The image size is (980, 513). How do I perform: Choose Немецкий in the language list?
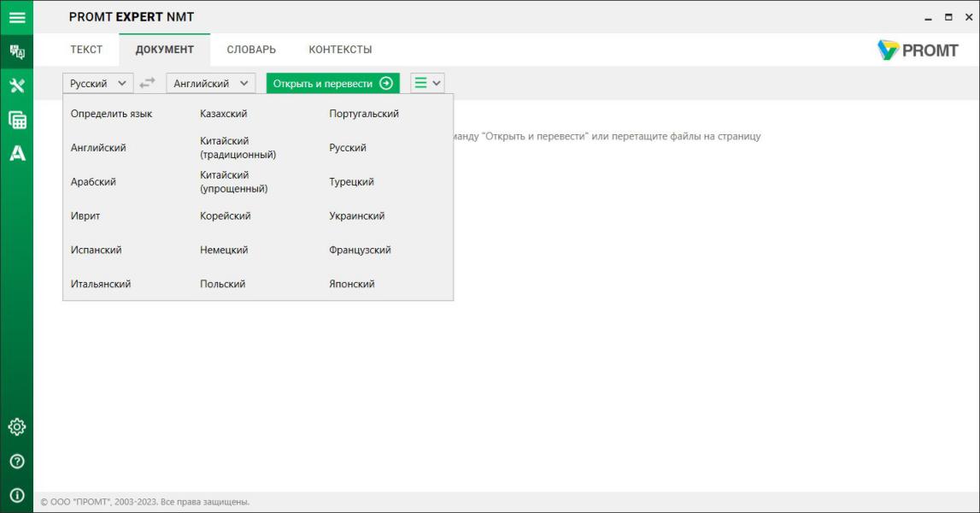(x=224, y=251)
